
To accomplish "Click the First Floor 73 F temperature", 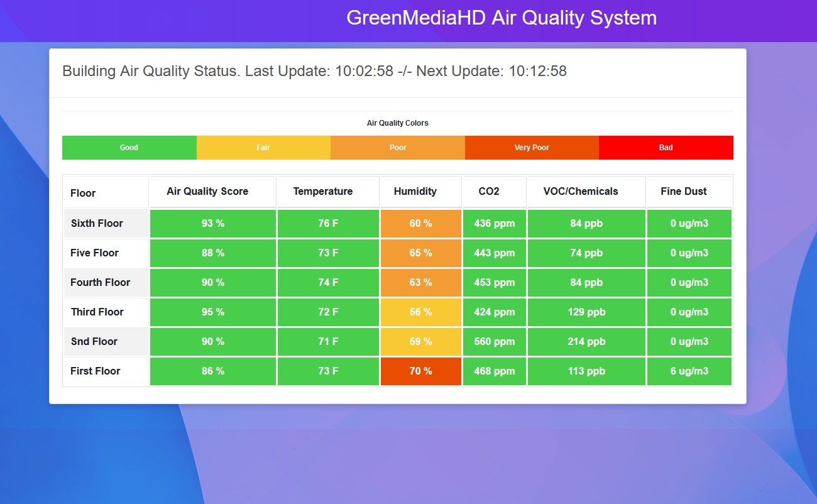I will (x=328, y=371).
